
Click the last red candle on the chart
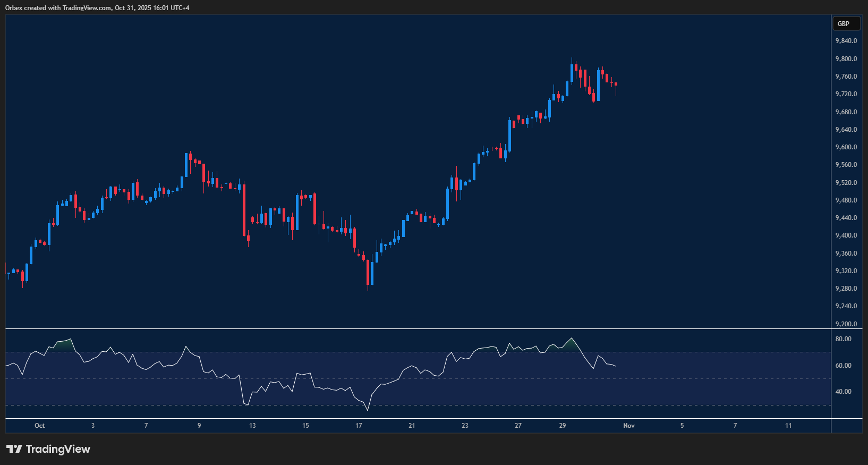pyautogui.click(x=616, y=84)
